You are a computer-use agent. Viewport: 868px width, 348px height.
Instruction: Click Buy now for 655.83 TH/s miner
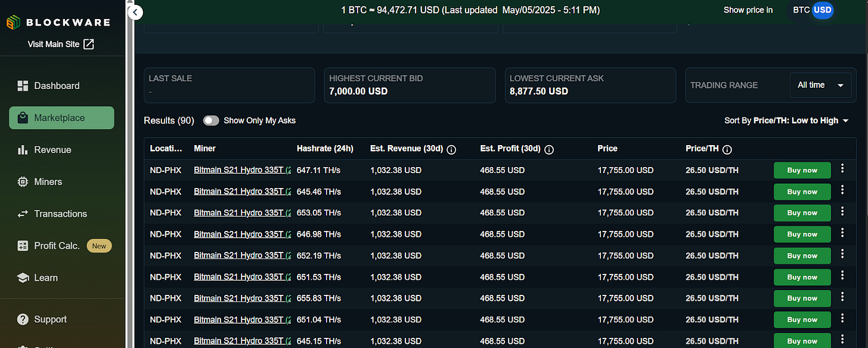coord(802,298)
